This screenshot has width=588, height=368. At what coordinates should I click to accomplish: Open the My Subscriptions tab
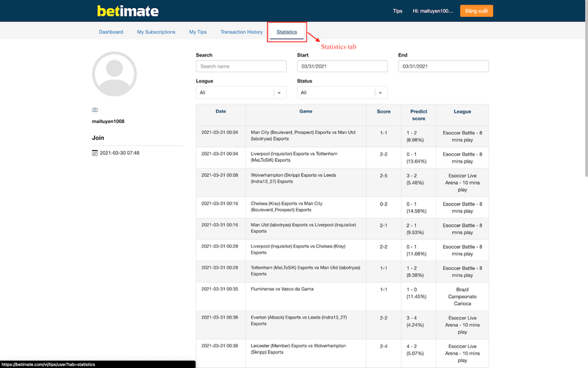156,32
